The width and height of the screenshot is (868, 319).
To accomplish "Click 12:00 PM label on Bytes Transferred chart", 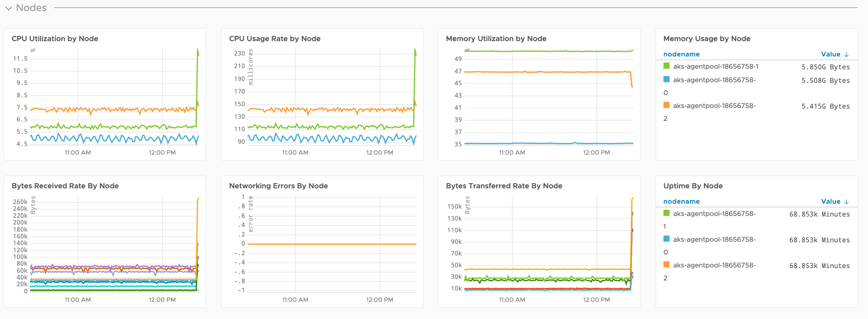I will tap(596, 299).
